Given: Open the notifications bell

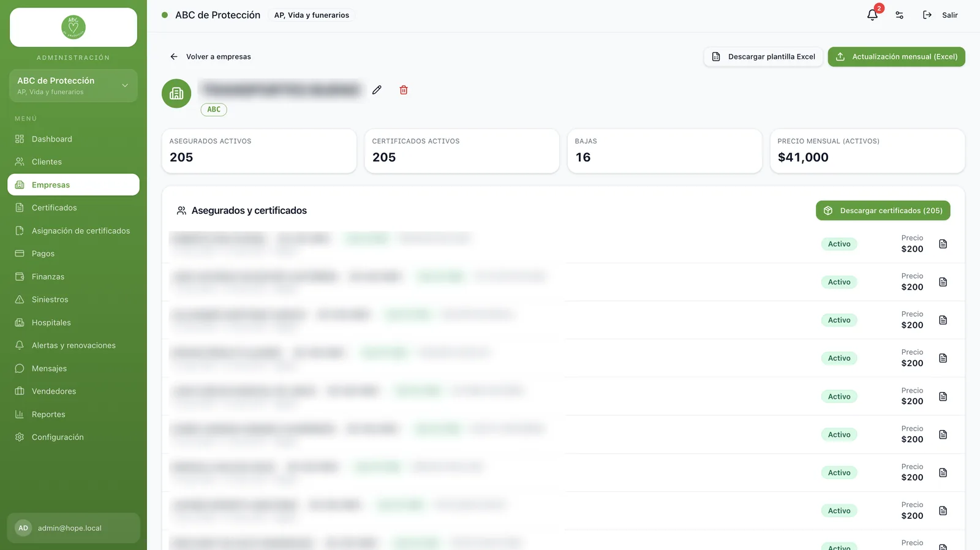Looking at the screenshot, I should [872, 15].
